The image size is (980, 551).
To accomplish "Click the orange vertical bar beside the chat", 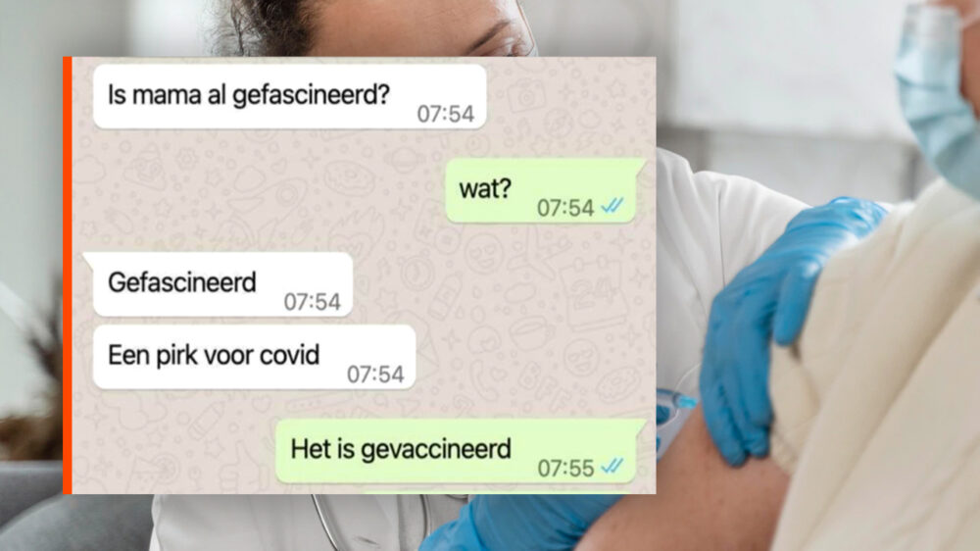I will point(68,275).
